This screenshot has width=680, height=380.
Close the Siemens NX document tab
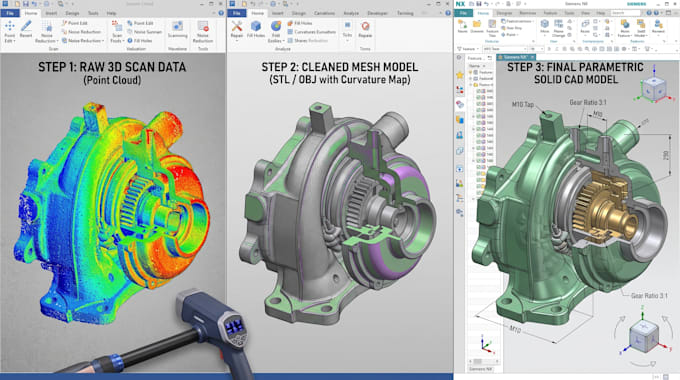click(x=532, y=57)
